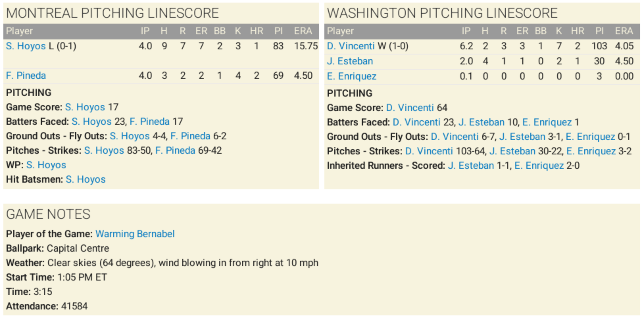Open E. Enriquez in Washington linescore row

pos(351,76)
